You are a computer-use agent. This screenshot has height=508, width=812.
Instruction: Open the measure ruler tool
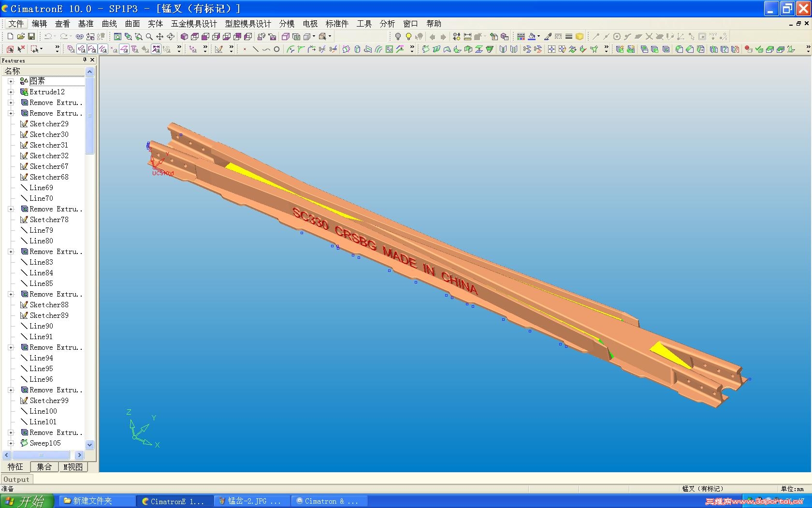pos(467,36)
